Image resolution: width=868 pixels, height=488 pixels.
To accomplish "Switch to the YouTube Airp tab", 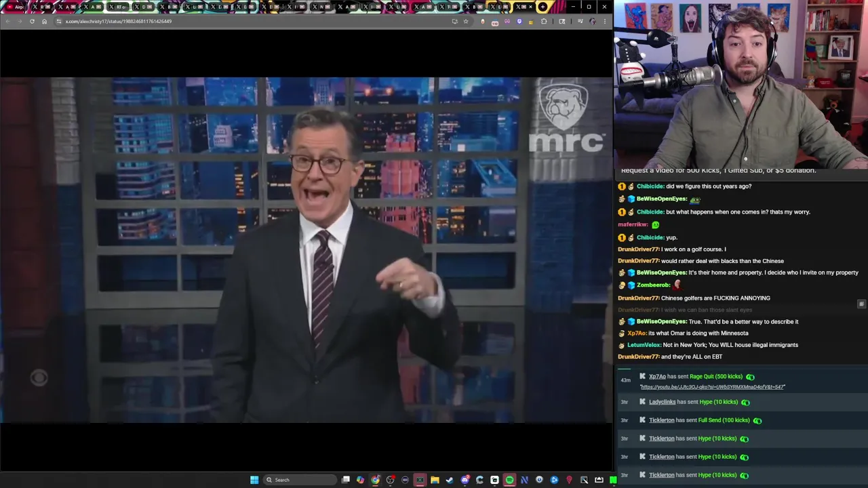I will [14, 7].
